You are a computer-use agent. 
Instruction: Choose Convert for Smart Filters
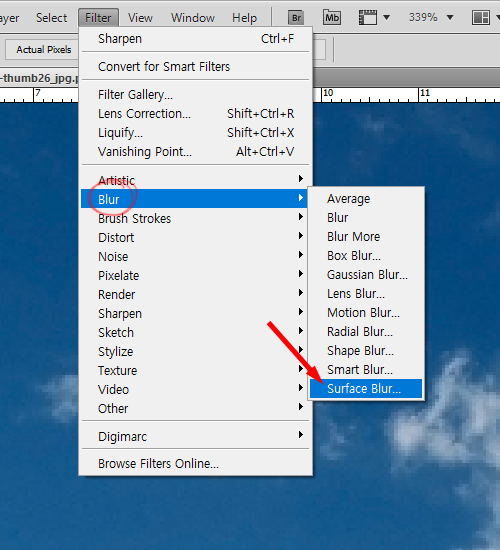pyautogui.click(x=195, y=67)
